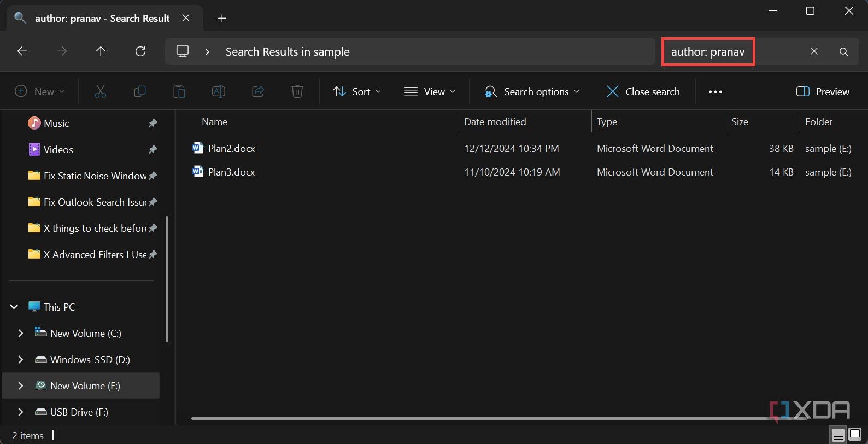Select the Plan3.docx file
Viewport: 868px width, 444px height.
(x=231, y=172)
